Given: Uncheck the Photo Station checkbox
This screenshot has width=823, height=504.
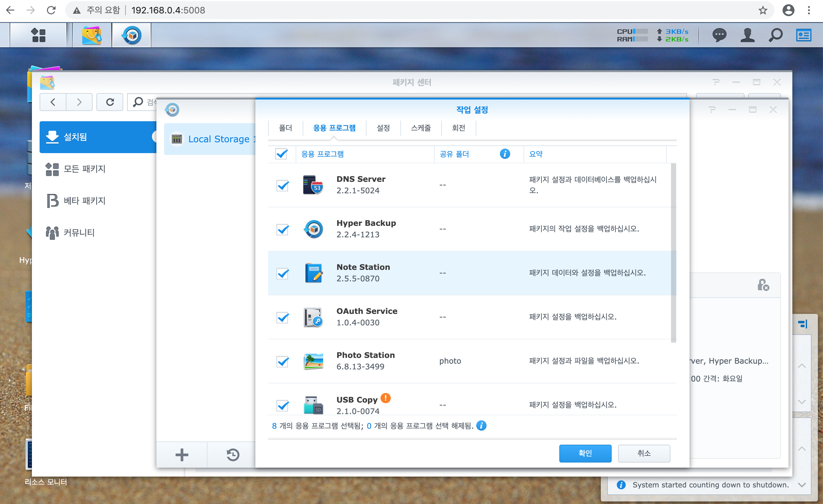Looking at the screenshot, I should [283, 361].
